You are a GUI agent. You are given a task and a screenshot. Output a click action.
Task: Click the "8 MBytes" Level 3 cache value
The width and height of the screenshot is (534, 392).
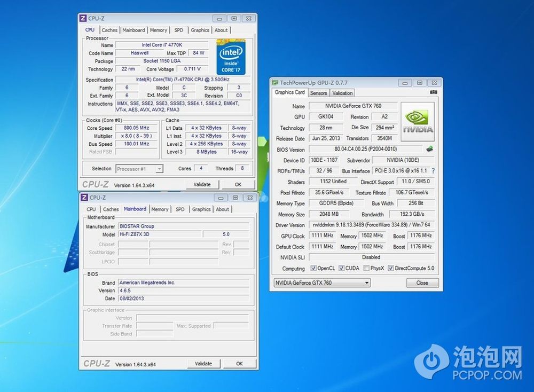206,152
